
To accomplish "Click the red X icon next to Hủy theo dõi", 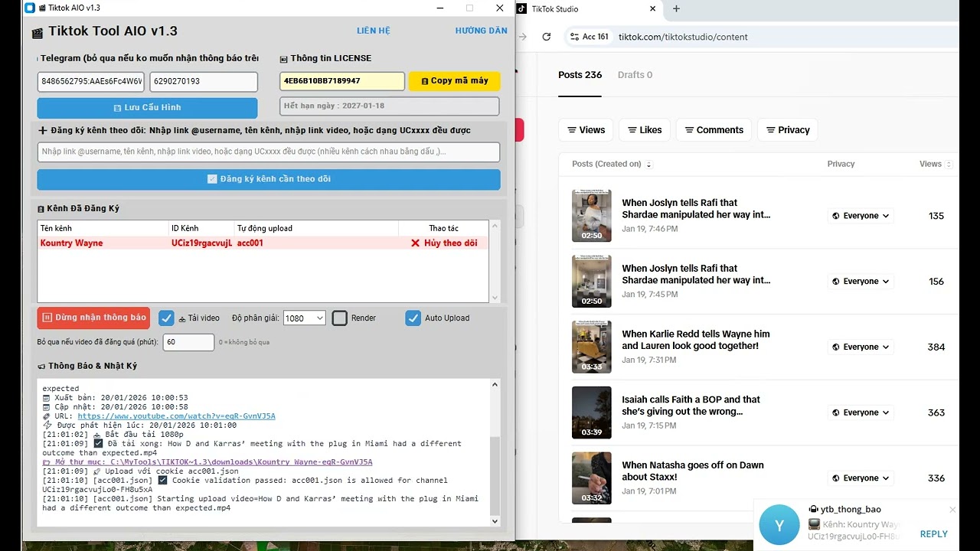I will click(x=416, y=243).
